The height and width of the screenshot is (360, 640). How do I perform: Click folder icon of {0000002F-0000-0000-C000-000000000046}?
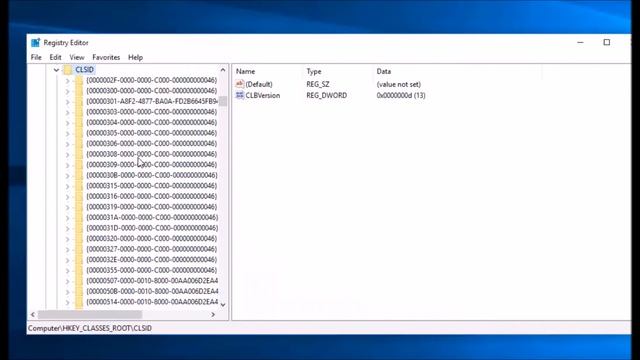[x=79, y=80]
